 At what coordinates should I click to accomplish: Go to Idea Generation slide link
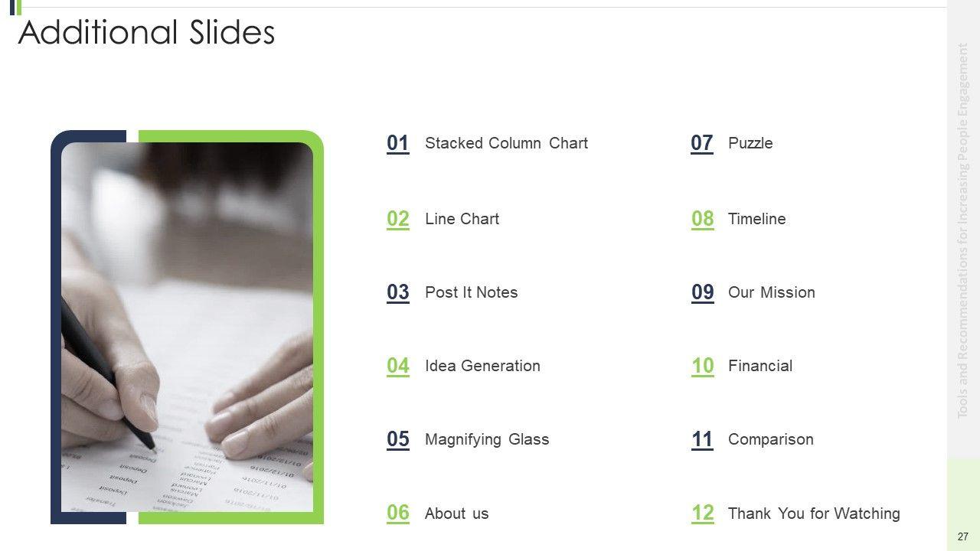tap(482, 366)
